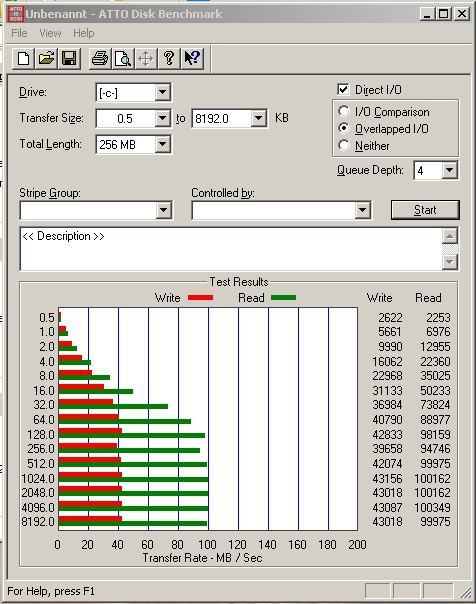
Task: Open the View menu
Action: click(x=50, y=33)
